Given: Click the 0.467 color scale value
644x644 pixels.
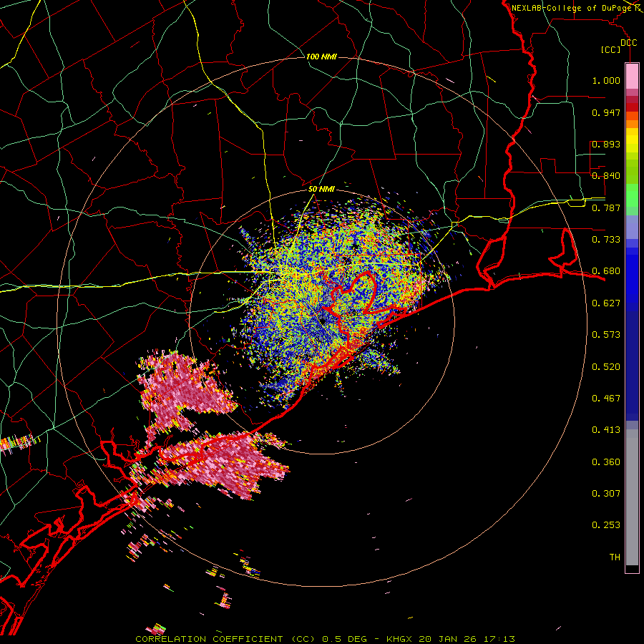Looking at the screenshot, I should 606,399.
